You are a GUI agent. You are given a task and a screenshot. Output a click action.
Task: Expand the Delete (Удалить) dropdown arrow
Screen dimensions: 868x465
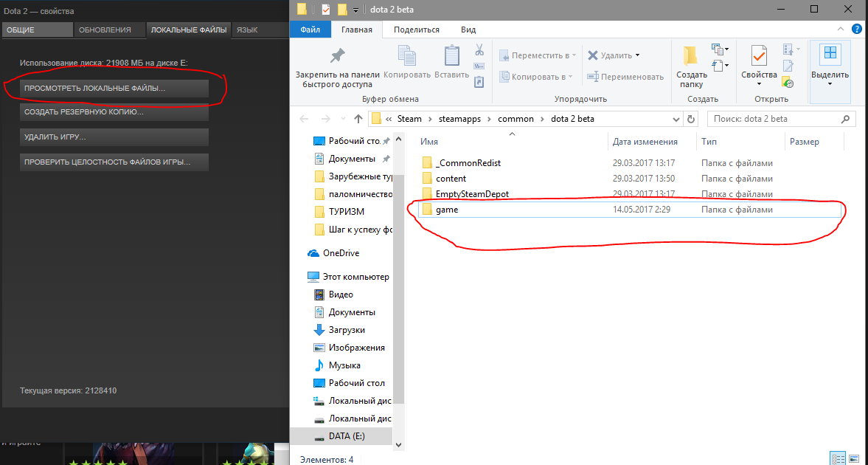[x=638, y=55]
